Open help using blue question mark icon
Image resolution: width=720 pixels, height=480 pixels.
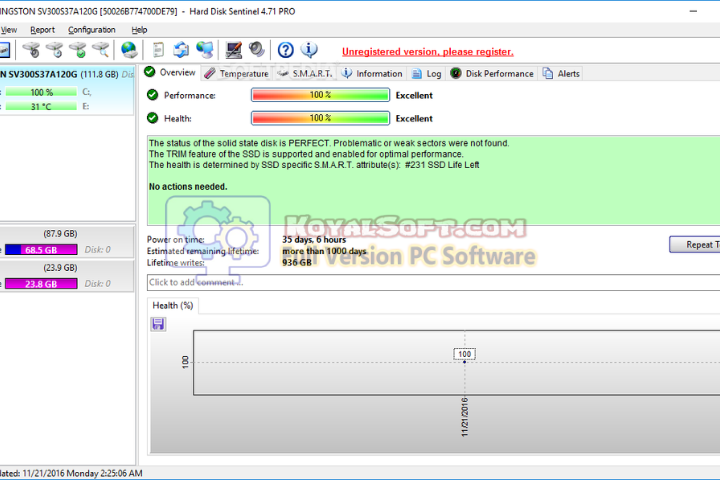(286, 50)
